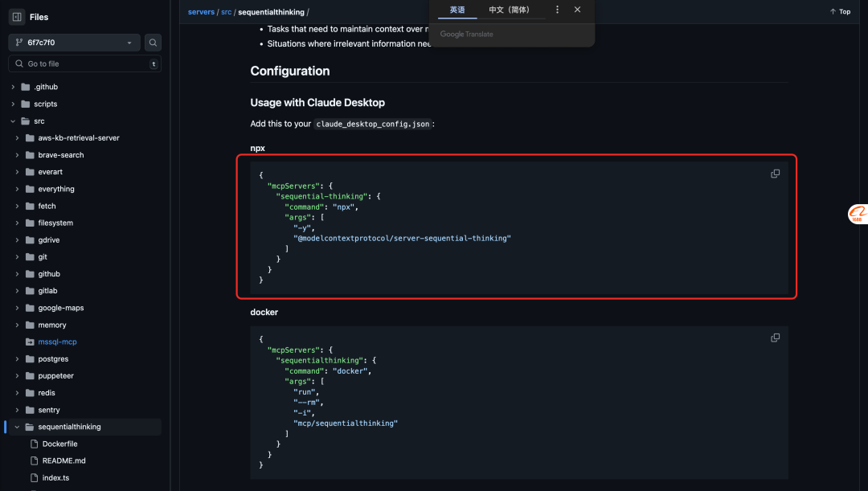Open the mssql-mcp submodule folder
This screenshot has height=491, width=868.
click(58, 342)
